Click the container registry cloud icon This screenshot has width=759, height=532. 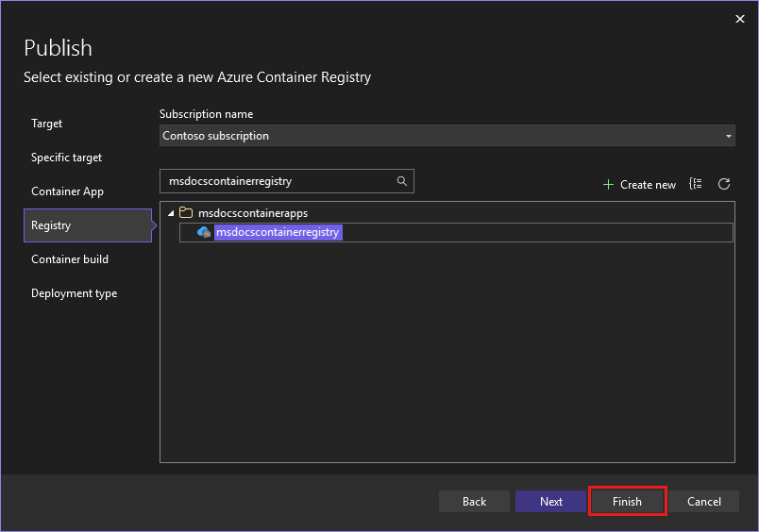point(204,232)
